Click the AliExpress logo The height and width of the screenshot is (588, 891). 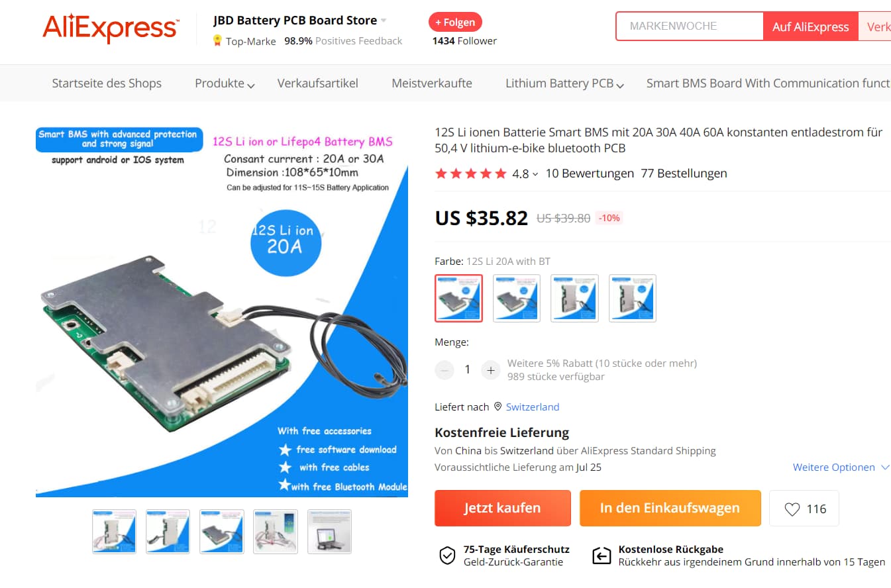pos(111,28)
